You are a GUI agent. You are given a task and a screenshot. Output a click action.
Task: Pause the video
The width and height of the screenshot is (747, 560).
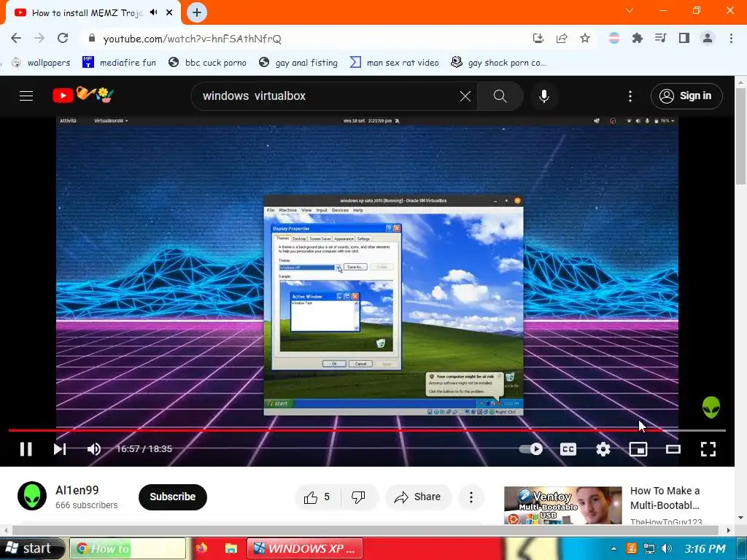pyautogui.click(x=26, y=449)
